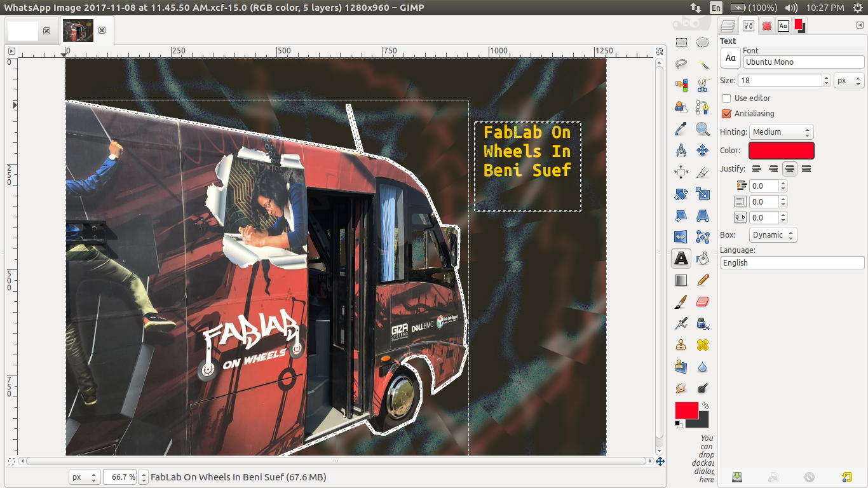Choose the Foreground Select tool

coord(681,107)
